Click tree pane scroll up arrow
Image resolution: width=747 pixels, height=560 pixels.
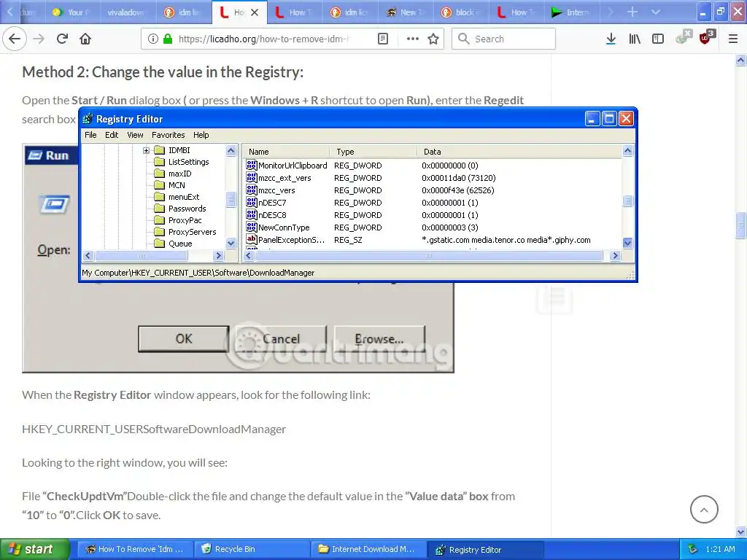tap(231, 150)
